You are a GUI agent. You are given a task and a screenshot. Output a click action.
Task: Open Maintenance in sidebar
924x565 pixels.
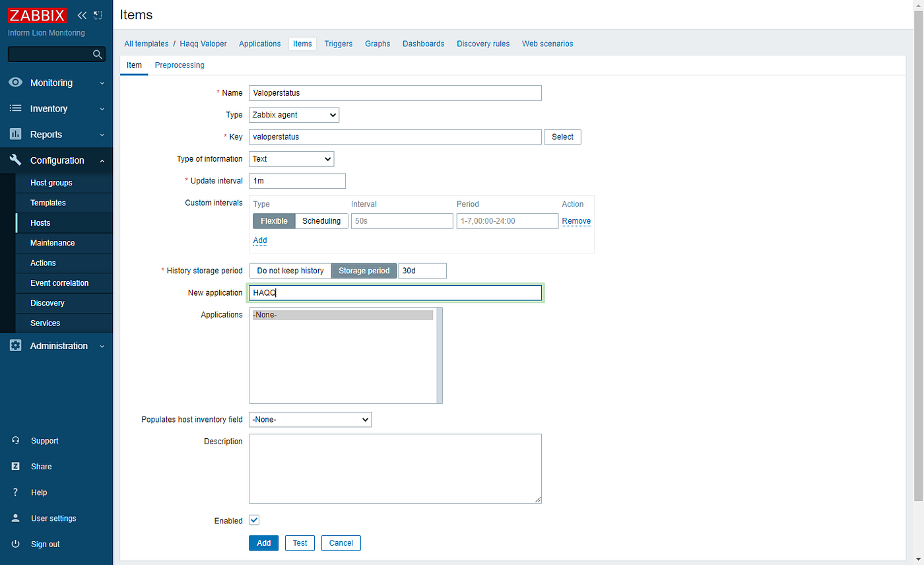[x=64, y=243]
